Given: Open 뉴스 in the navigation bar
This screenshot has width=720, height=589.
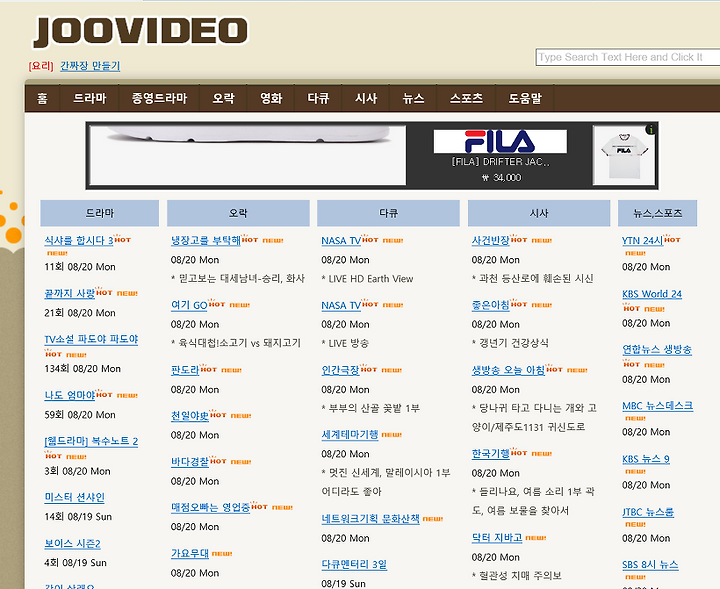Looking at the screenshot, I should click(x=413, y=98).
